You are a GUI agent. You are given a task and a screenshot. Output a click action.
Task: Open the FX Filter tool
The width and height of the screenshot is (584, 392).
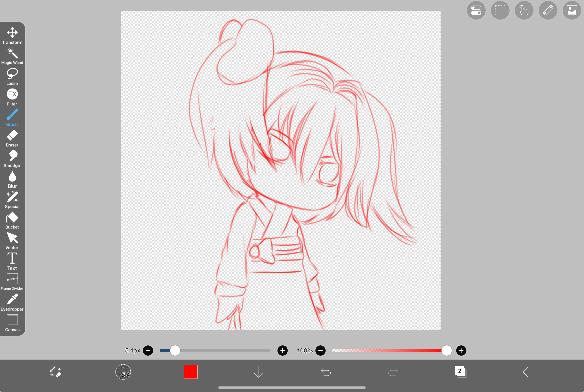point(12,97)
